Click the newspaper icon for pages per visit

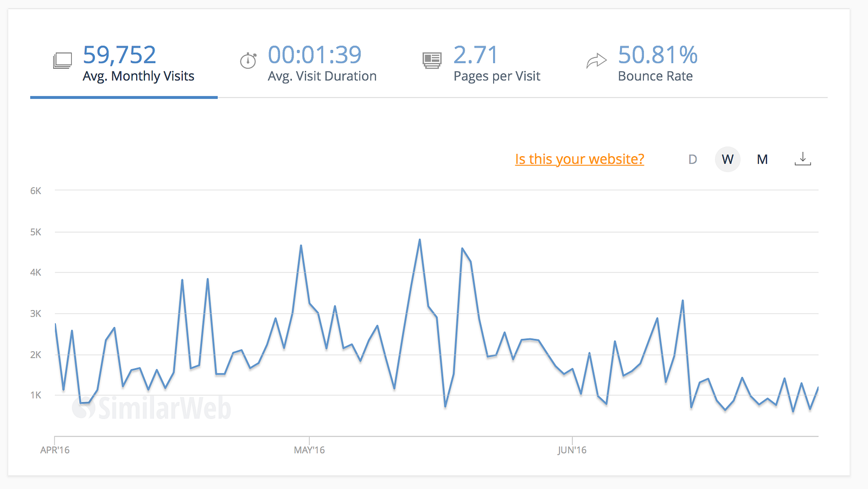[x=432, y=60]
